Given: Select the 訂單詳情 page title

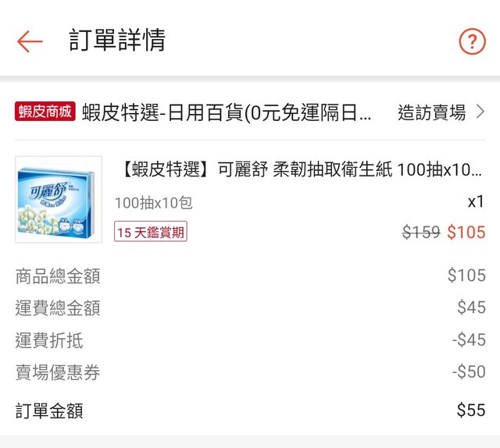Looking at the screenshot, I should coord(117,41).
